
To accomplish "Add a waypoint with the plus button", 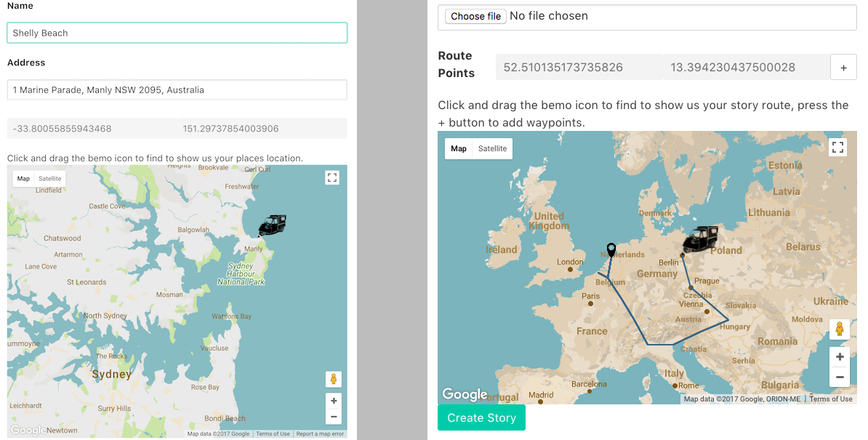I will pos(843,68).
